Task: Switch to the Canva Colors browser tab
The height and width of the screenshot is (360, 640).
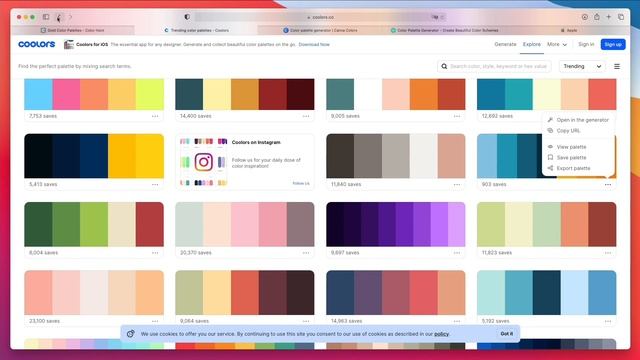Action: click(x=320, y=30)
